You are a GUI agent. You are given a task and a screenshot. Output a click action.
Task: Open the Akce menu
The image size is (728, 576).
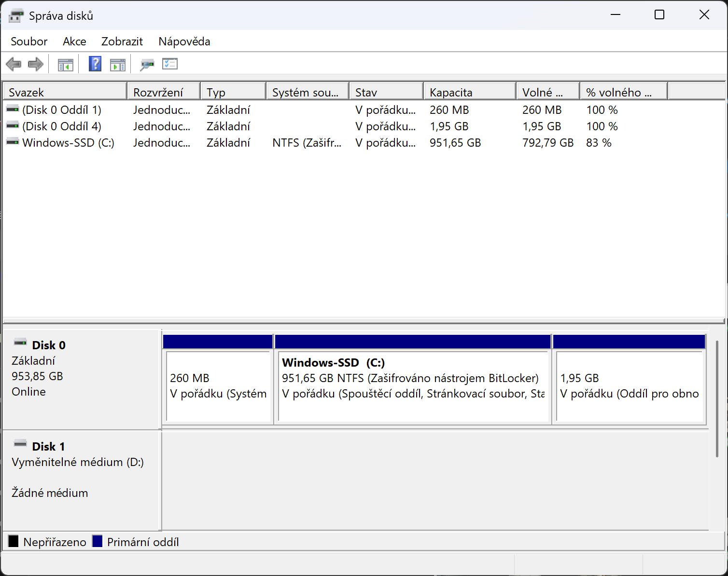[x=74, y=41]
